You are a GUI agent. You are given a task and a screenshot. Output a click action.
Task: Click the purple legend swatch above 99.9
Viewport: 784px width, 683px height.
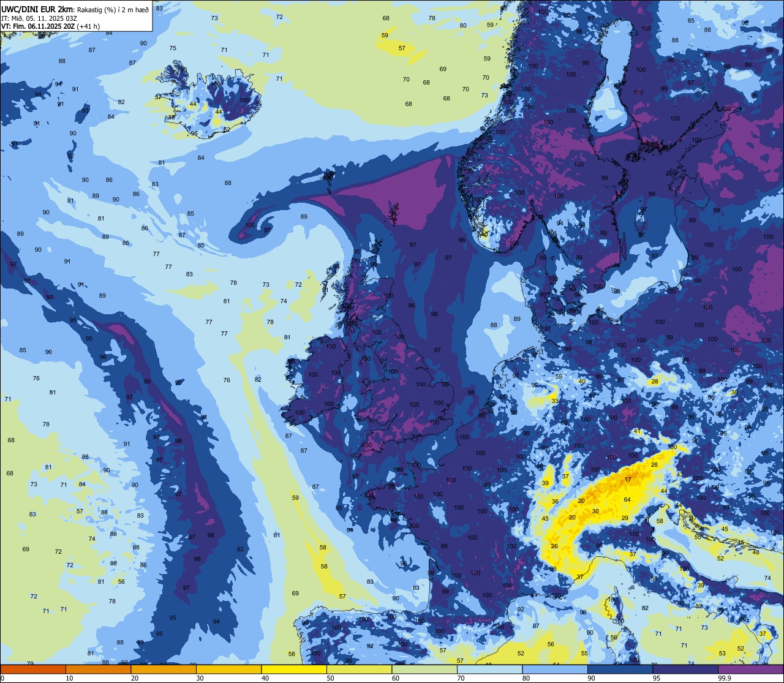tap(750, 669)
